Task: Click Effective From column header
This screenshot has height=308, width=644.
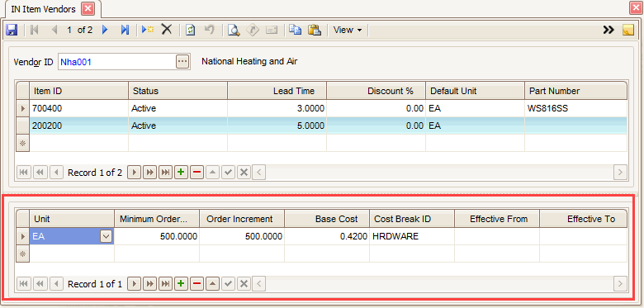Action: pyautogui.click(x=497, y=219)
